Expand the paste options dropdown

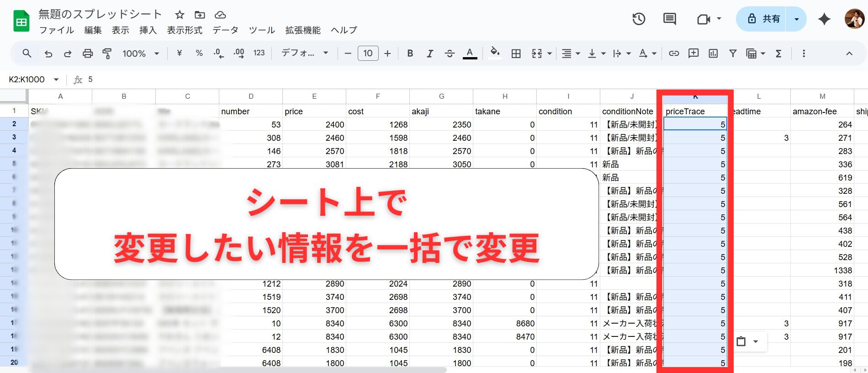point(756,341)
